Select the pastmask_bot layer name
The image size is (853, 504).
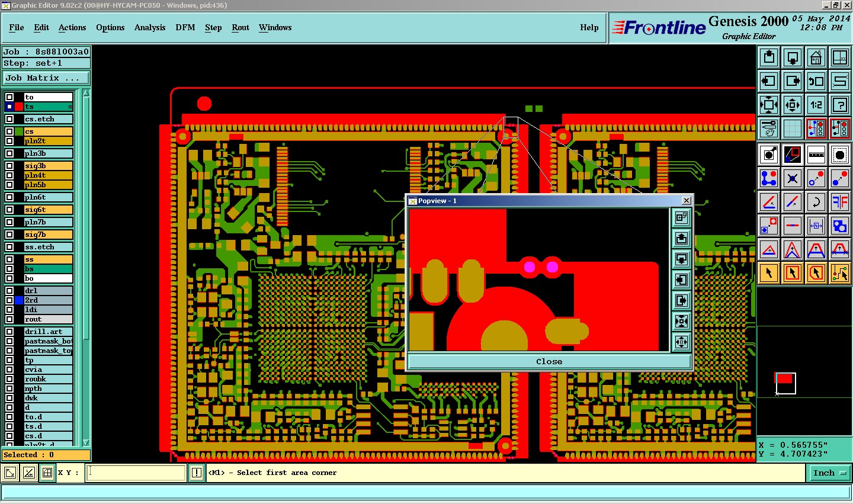click(49, 341)
